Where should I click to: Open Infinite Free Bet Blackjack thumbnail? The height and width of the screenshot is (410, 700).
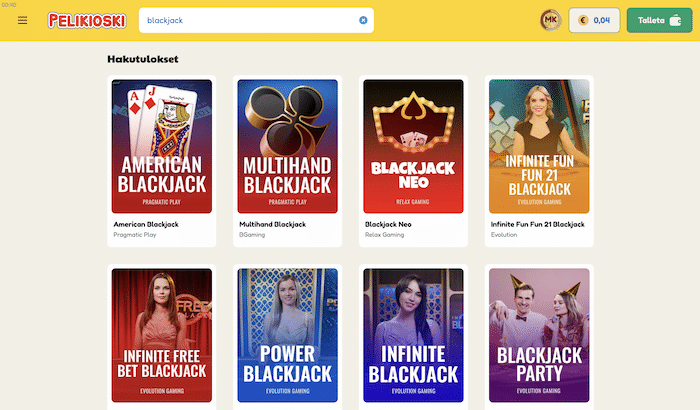point(162,335)
